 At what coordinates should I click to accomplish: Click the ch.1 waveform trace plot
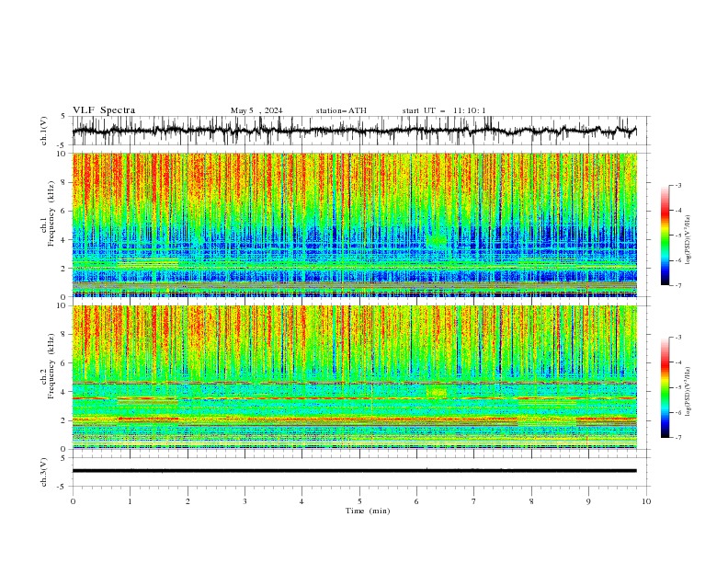[x=354, y=131]
